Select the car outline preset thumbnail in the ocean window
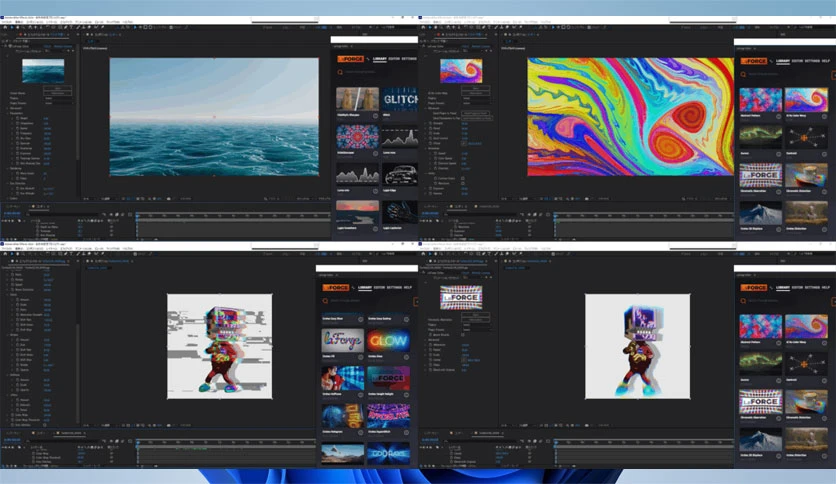Viewport: 836px width, 484px height. click(400, 175)
